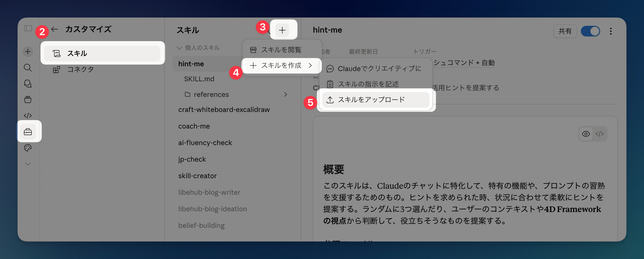This screenshot has height=259, width=644.
Task: Choose Claudeでクリエイティブに option
Action: pyautogui.click(x=376, y=68)
